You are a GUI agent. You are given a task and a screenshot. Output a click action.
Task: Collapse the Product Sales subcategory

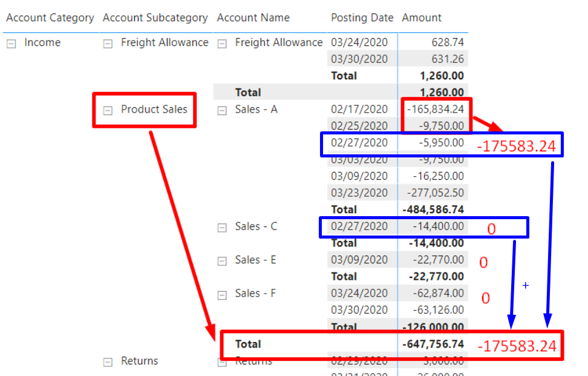[108, 110]
